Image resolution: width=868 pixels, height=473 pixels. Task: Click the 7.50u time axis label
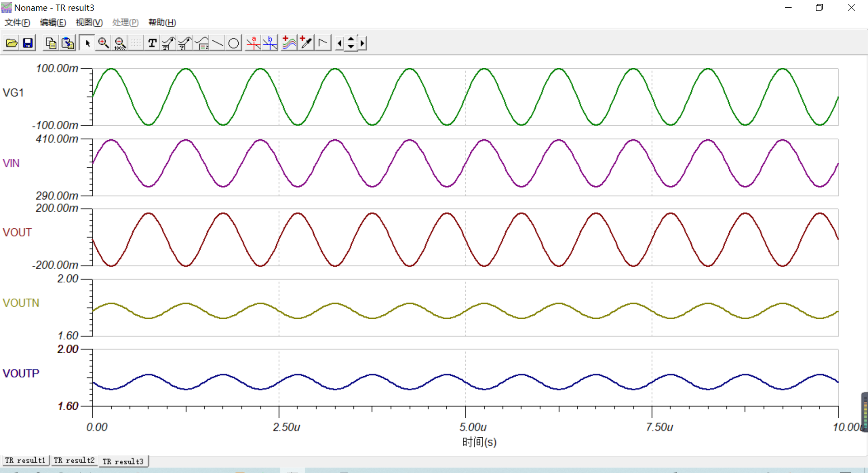click(659, 427)
